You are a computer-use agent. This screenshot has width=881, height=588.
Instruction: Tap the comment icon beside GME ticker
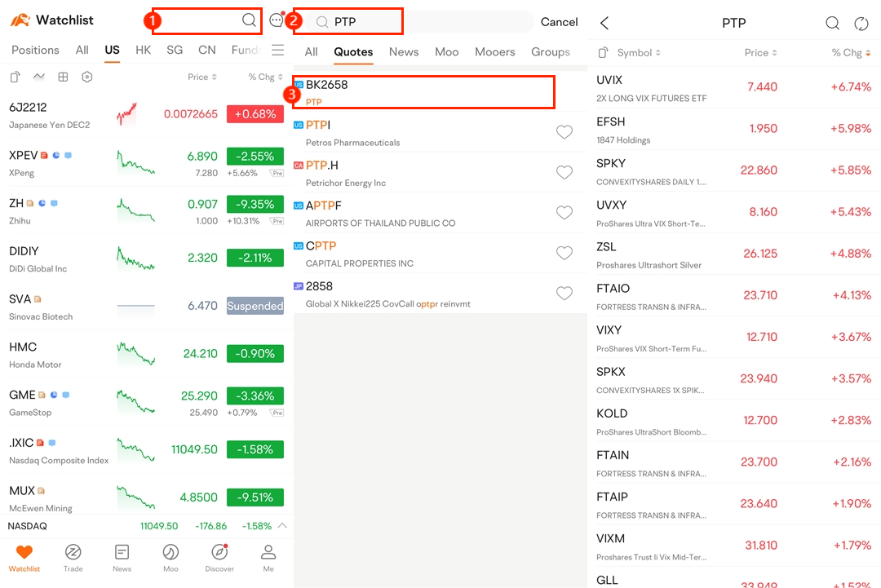tap(66, 395)
